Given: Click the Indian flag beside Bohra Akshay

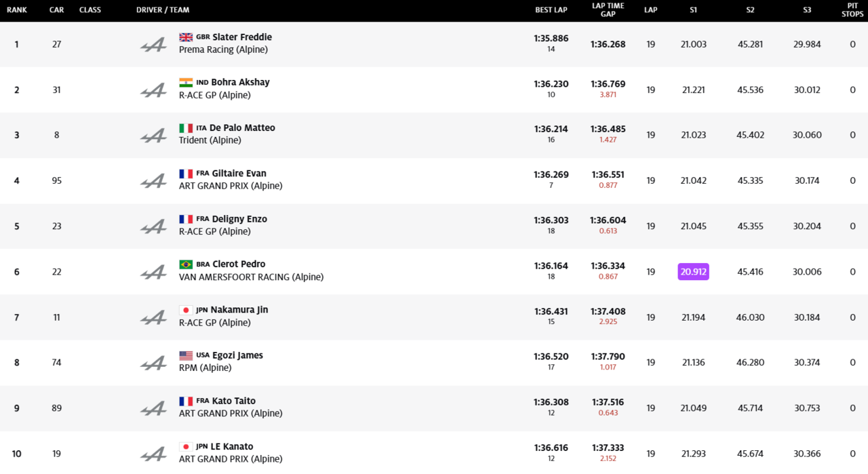Looking at the screenshot, I should click(186, 83).
